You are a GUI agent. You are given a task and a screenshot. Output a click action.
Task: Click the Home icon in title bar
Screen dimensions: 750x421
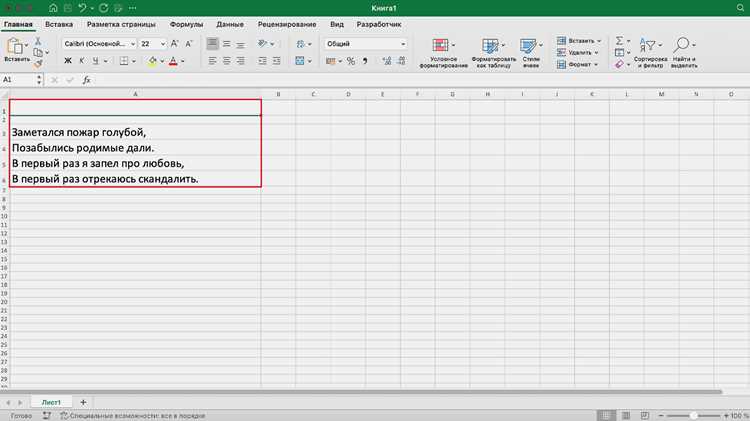tap(53, 8)
